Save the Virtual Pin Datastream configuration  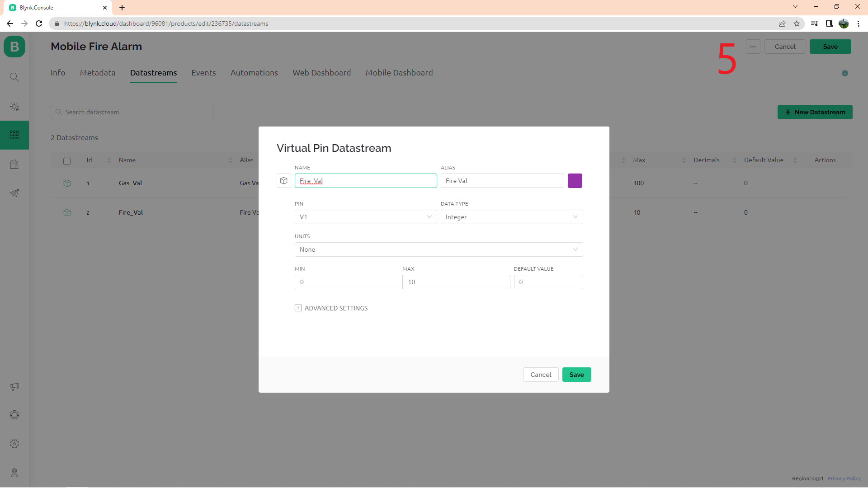[576, 374]
